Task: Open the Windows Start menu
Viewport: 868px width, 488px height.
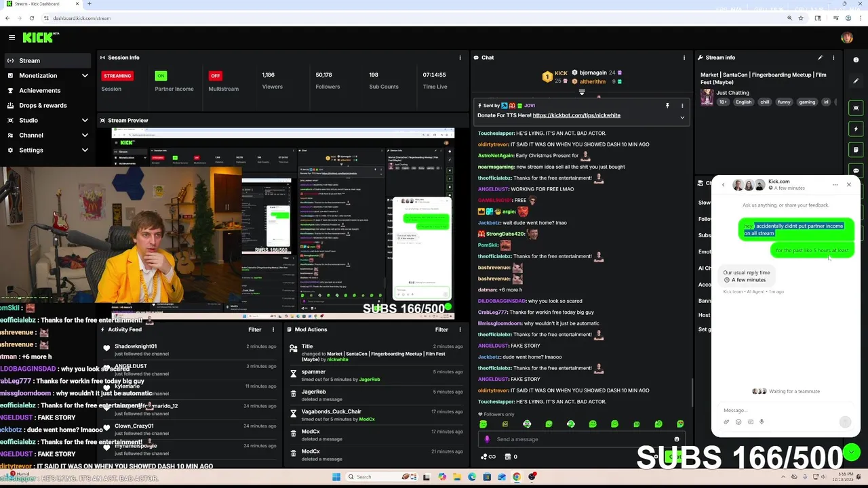Action: pyautogui.click(x=336, y=477)
